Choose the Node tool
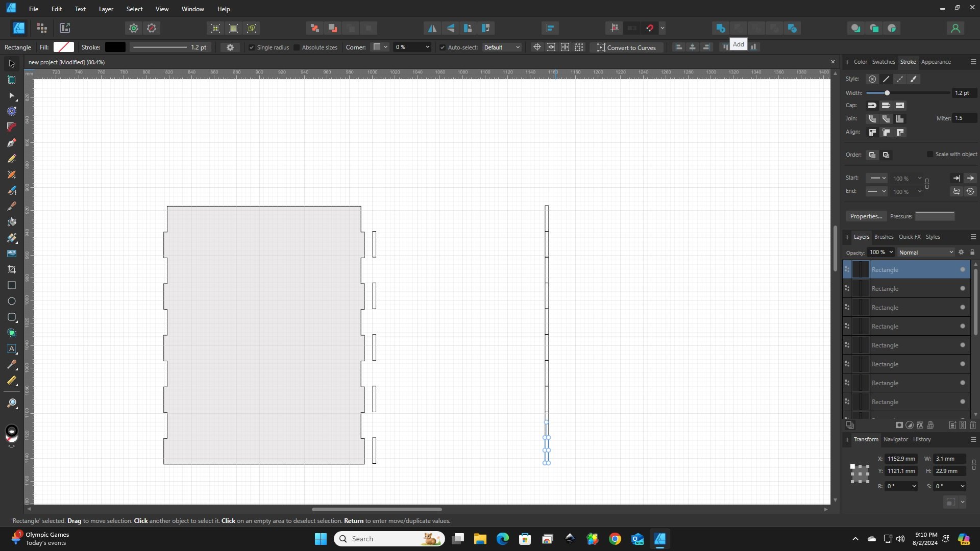Viewport: 980px width, 551px height. 12,95
